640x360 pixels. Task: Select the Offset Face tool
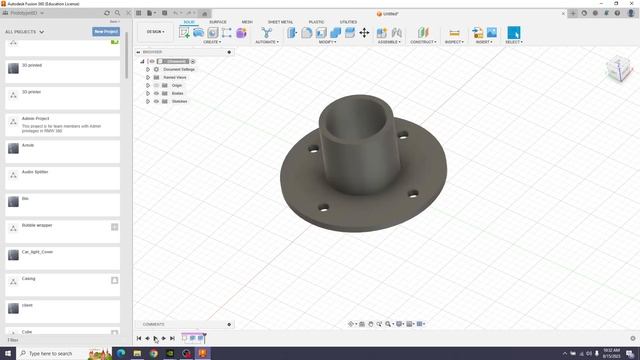[x=350, y=33]
